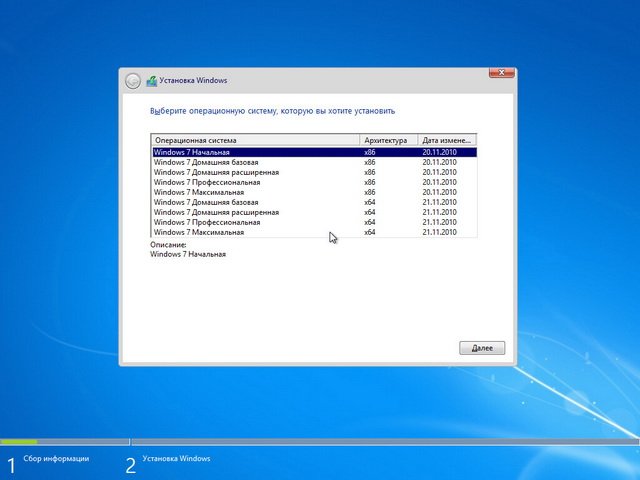Click date 21.11.2010 in Профессиональная x64 row

click(439, 222)
